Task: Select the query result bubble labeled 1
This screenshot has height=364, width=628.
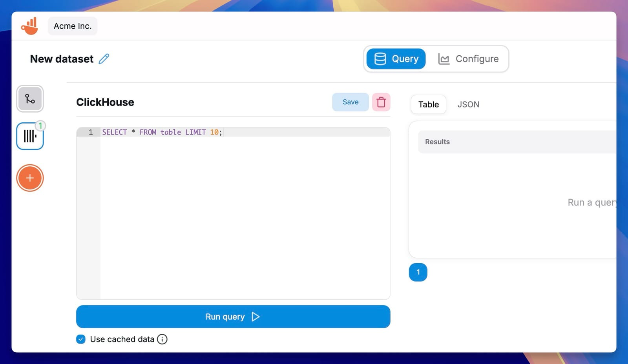Action: pos(418,272)
